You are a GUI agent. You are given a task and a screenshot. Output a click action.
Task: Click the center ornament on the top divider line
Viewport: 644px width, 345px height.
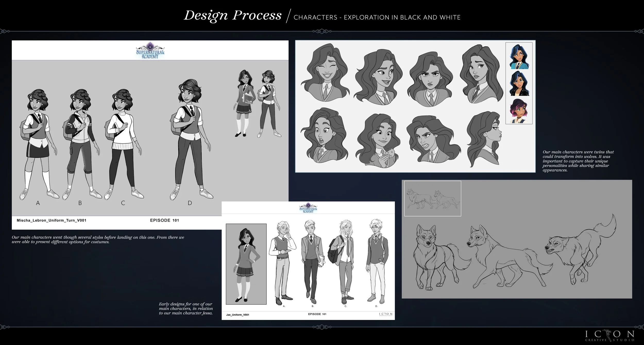[x=322, y=31]
